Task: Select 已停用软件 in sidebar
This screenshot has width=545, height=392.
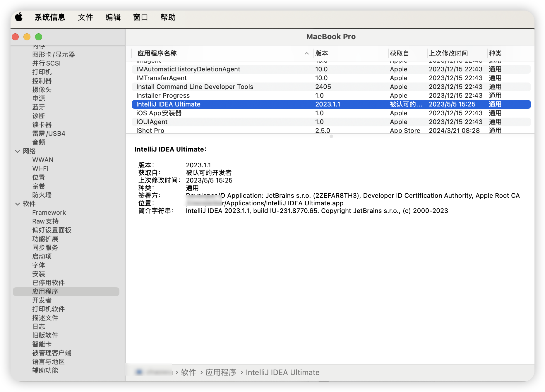Action: tap(48, 283)
